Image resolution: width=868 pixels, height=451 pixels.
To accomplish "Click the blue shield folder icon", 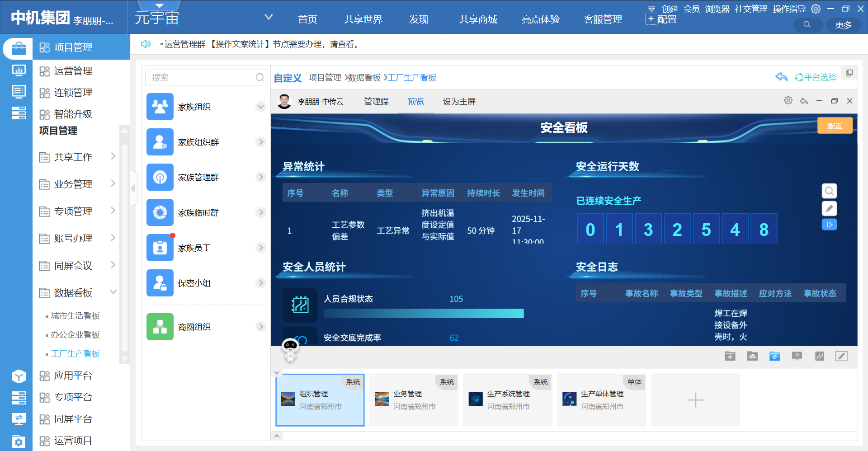I will pos(774,356).
